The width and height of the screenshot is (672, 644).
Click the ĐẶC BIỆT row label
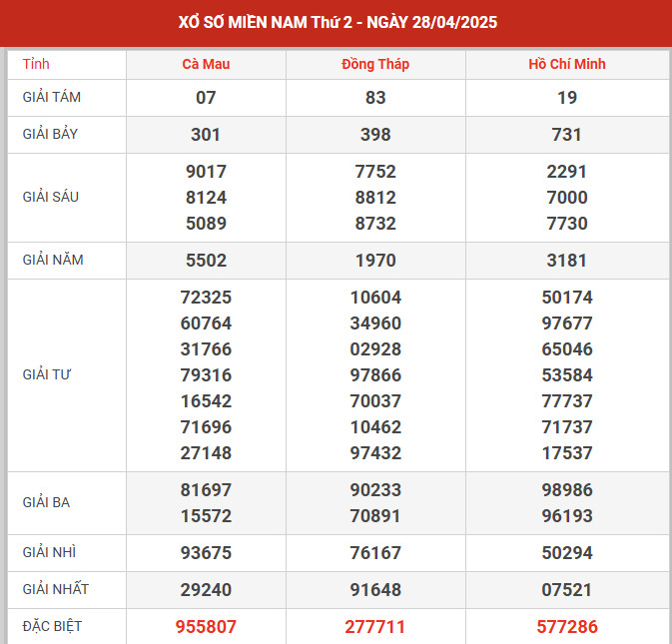tap(52, 626)
